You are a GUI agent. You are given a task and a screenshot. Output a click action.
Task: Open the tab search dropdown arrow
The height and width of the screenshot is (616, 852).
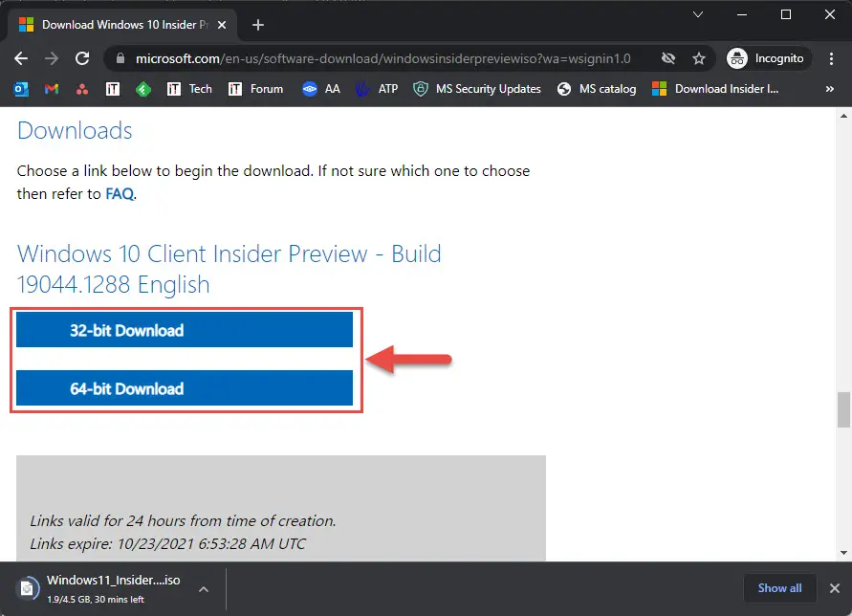point(698,14)
